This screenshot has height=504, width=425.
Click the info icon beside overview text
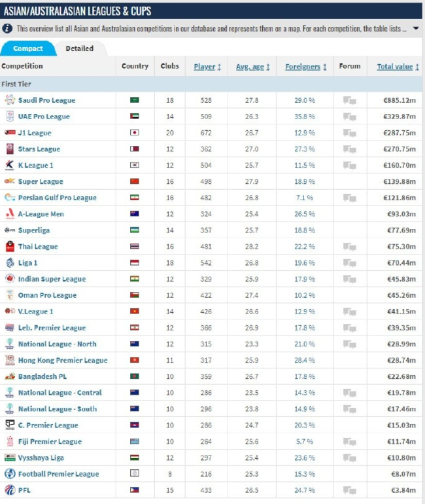tap(7, 29)
